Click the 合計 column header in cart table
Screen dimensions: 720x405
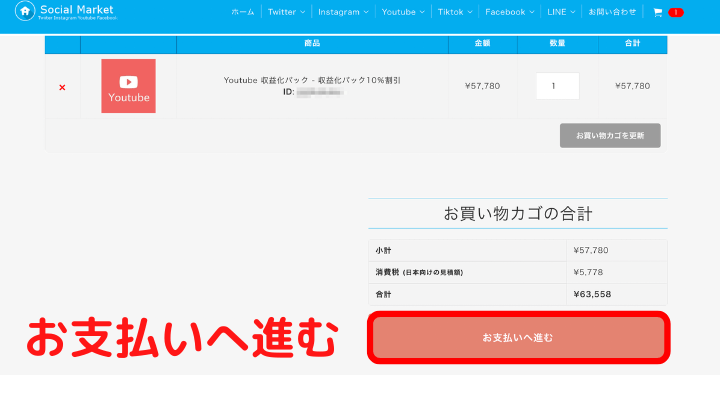tap(632, 43)
